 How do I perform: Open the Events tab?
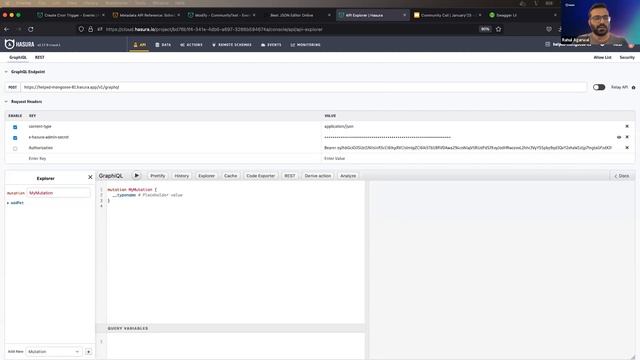click(x=271, y=45)
